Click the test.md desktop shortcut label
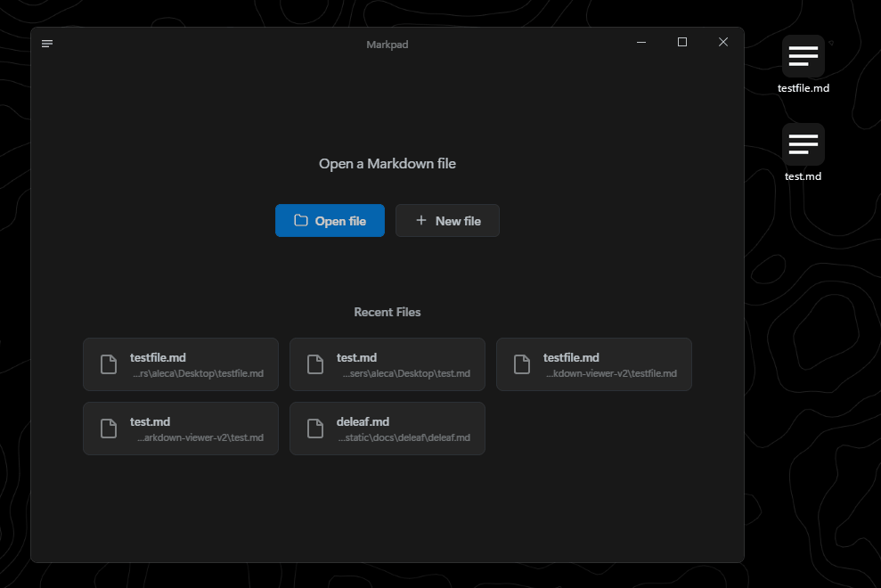This screenshot has width=881, height=588. (803, 176)
